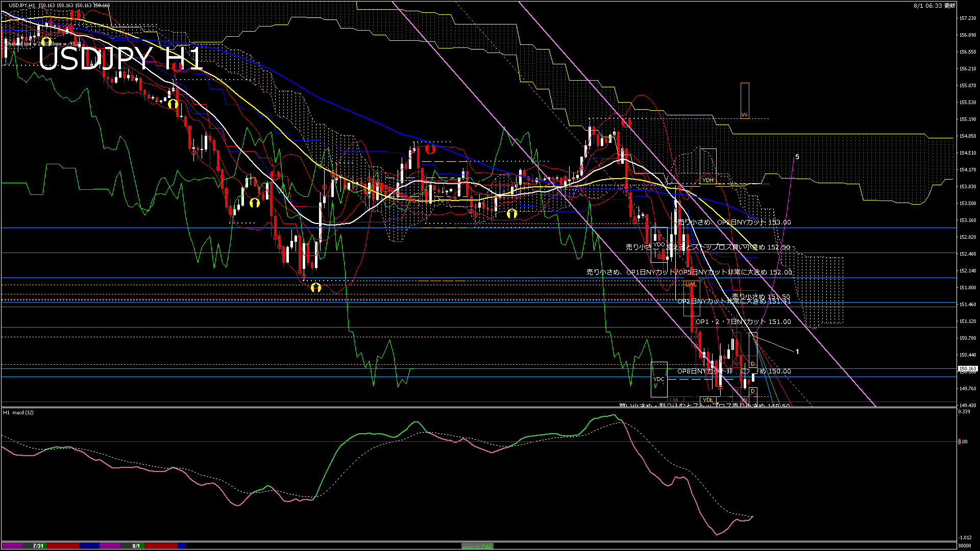
Task: Select the YDH box label
Action: [707, 180]
